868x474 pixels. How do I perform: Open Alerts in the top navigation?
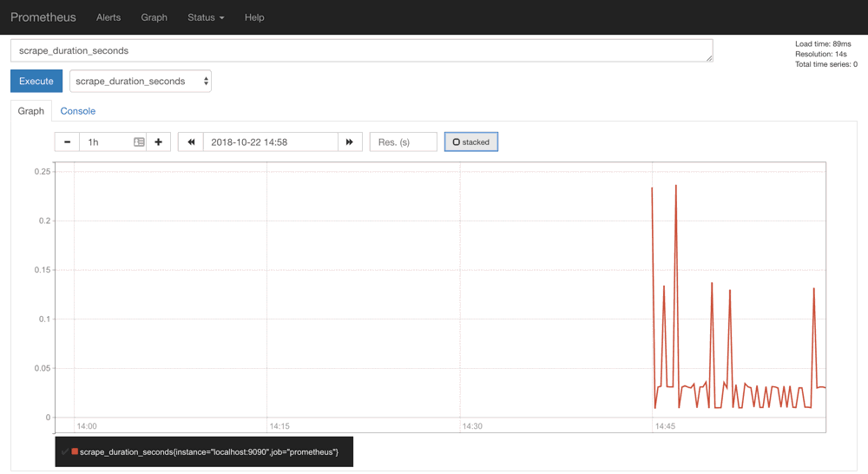108,17
